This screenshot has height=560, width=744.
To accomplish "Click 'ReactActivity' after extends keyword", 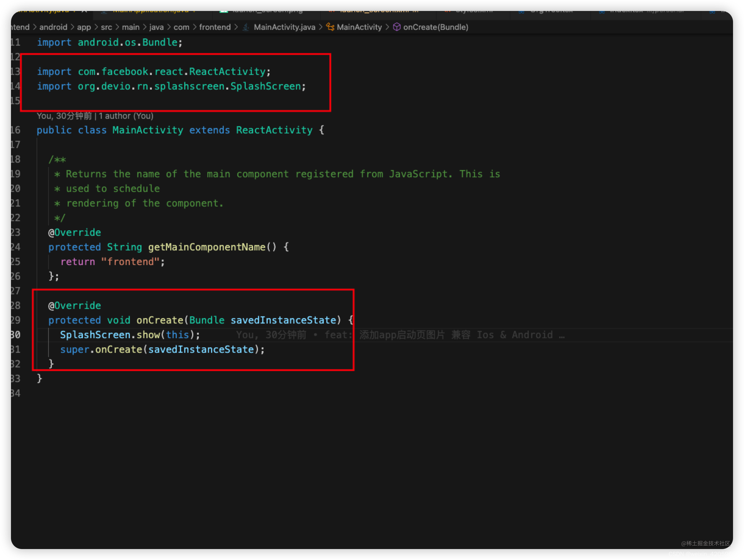I will point(274,130).
